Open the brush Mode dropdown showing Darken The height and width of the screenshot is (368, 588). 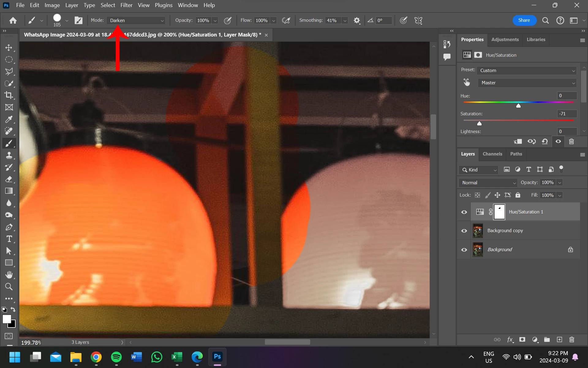tap(136, 21)
